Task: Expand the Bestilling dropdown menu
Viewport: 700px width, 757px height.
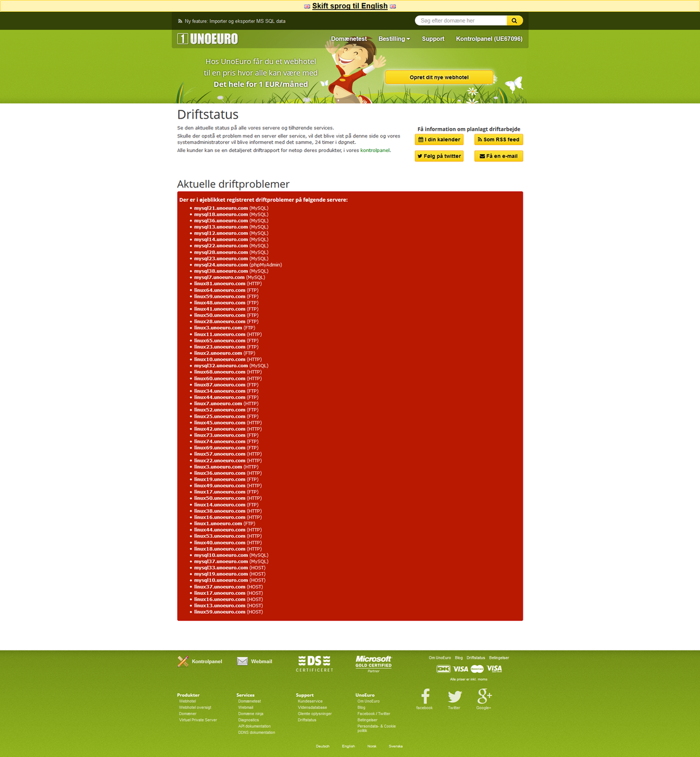Action: pyautogui.click(x=394, y=39)
